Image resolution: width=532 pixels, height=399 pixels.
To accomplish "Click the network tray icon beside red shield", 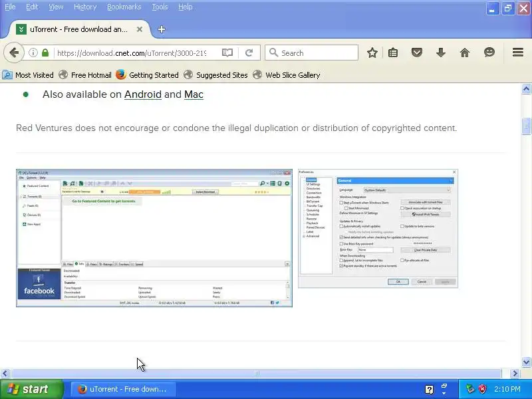I will [x=470, y=389].
